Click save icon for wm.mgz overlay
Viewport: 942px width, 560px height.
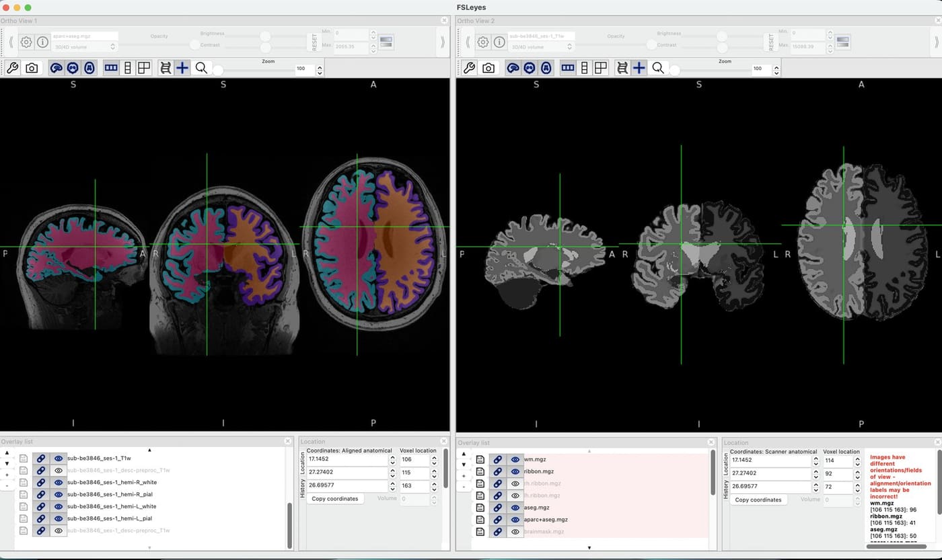click(480, 459)
